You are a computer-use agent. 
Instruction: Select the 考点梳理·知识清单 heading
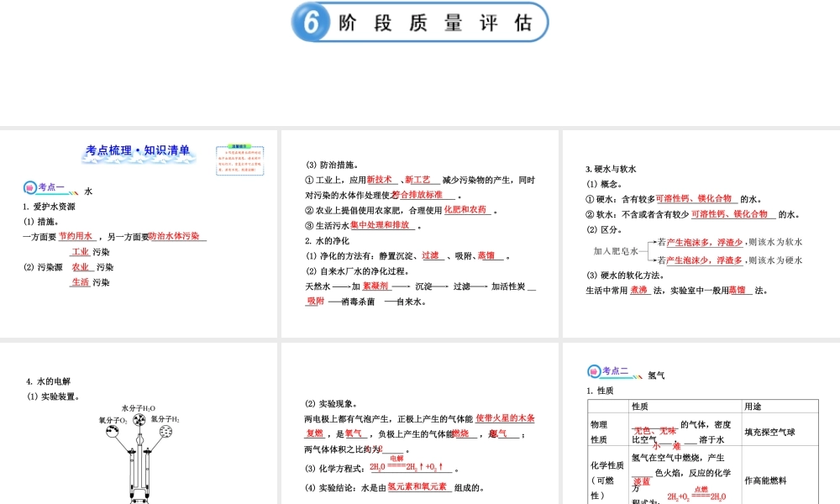[x=139, y=150]
